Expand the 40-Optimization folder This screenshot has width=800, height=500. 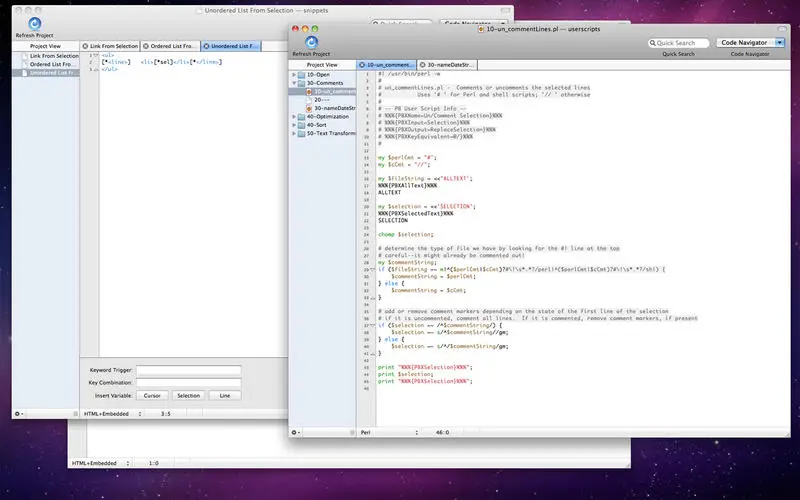pyautogui.click(x=294, y=117)
